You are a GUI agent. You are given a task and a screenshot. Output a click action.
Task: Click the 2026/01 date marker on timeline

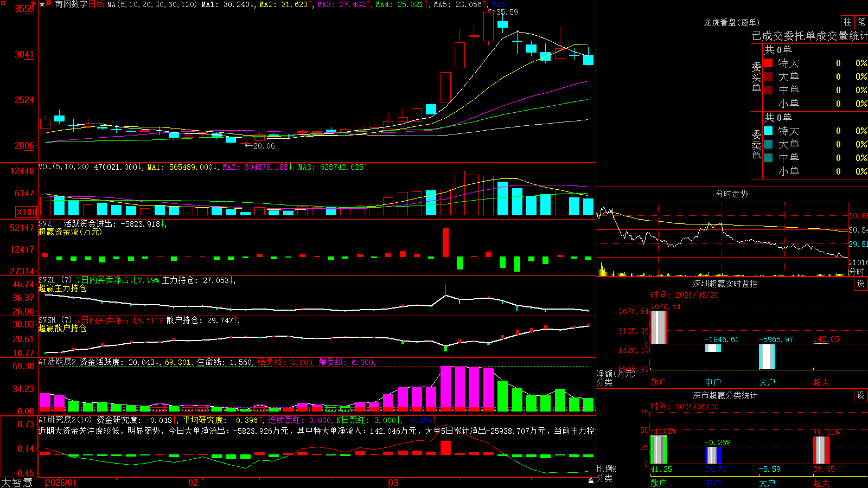tap(61, 483)
